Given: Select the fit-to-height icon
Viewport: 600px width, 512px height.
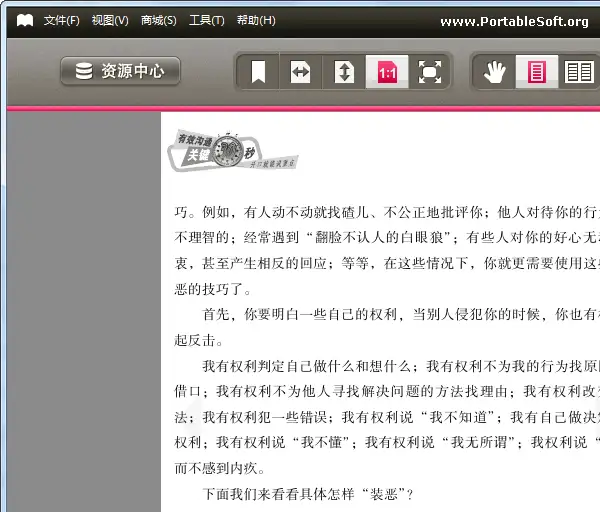Looking at the screenshot, I should tap(344, 72).
